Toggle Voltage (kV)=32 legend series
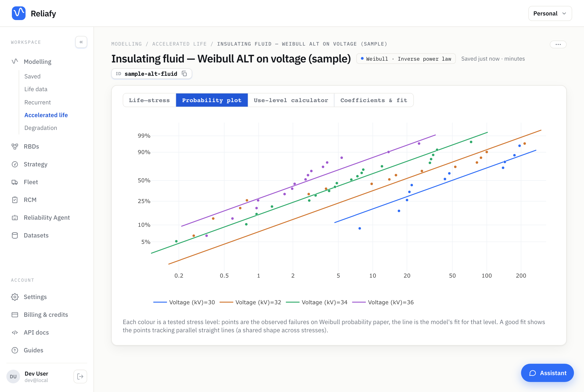Image resolution: width=584 pixels, height=392 pixels. [x=250, y=302]
